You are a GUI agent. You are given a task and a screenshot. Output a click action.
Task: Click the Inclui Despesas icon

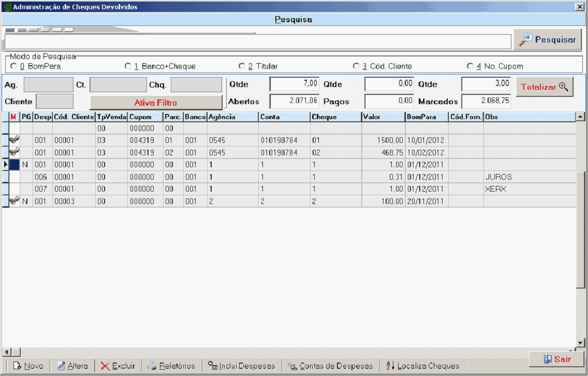coord(212,366)
